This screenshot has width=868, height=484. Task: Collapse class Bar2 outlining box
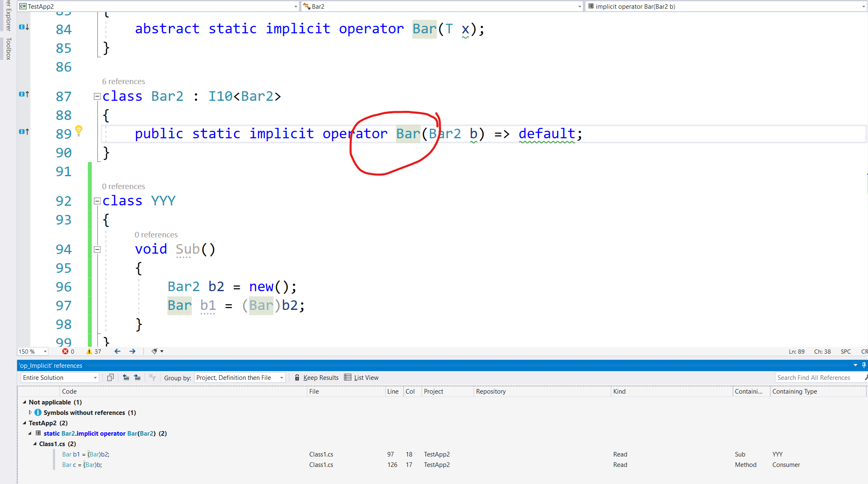[97, 97]
